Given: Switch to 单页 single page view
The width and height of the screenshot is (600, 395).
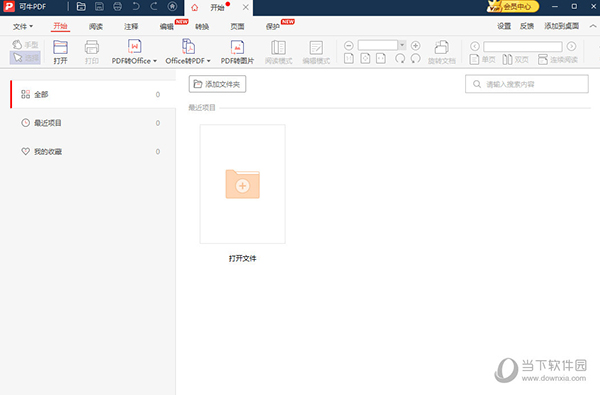Looking at the screenshot, I should 482,59.
